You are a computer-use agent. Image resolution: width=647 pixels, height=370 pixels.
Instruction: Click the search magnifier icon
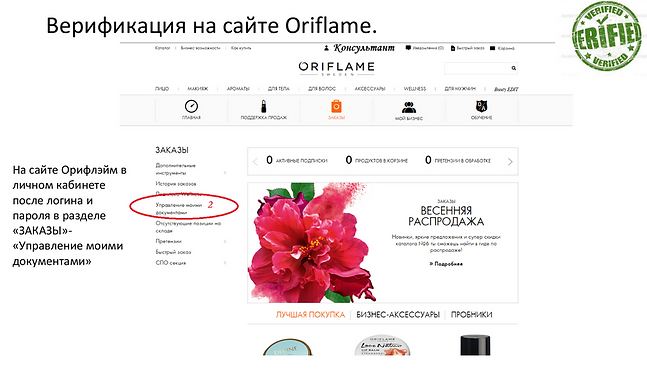[x=514, y=68]
